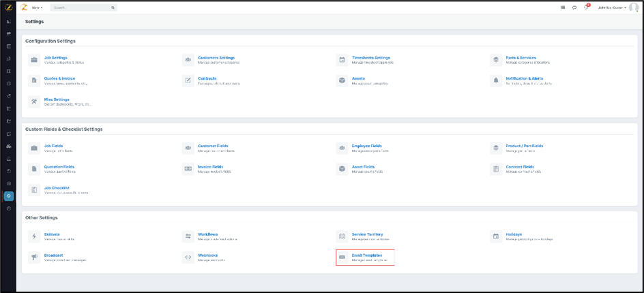Click the Webhooks code brackets icon
Screen dimensions: 644x293
click(x=188, y=257)
